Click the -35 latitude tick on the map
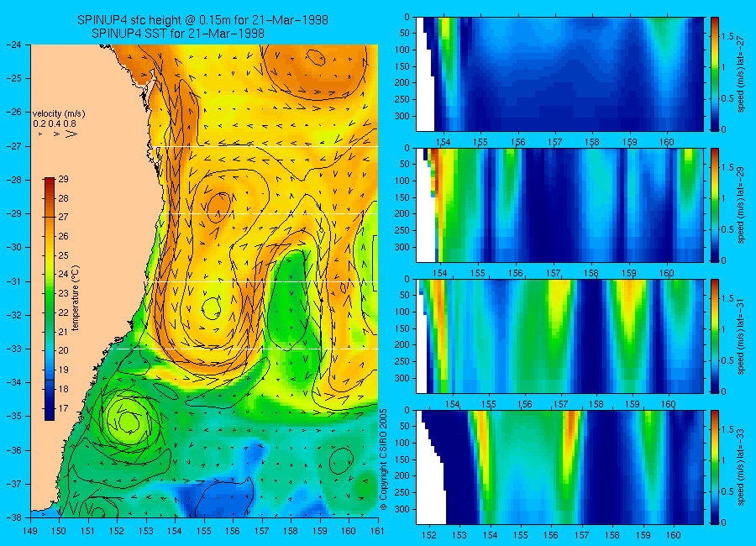Viewport: 756px width, 546px height. tap(14, 416)
